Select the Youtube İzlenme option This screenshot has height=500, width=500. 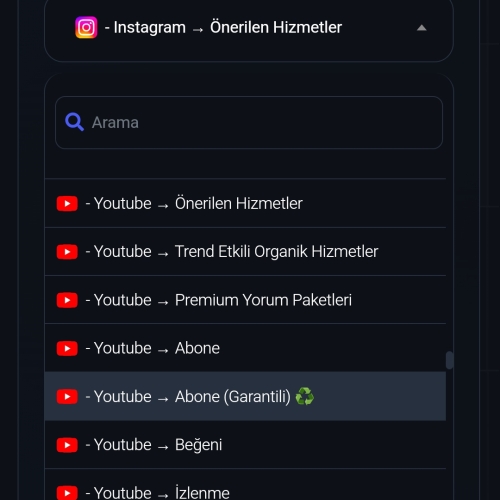[x=245, y=485]
